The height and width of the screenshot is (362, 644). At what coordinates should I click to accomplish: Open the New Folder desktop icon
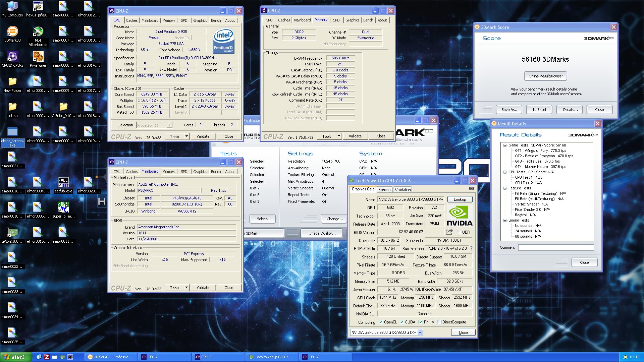point(12,85)
